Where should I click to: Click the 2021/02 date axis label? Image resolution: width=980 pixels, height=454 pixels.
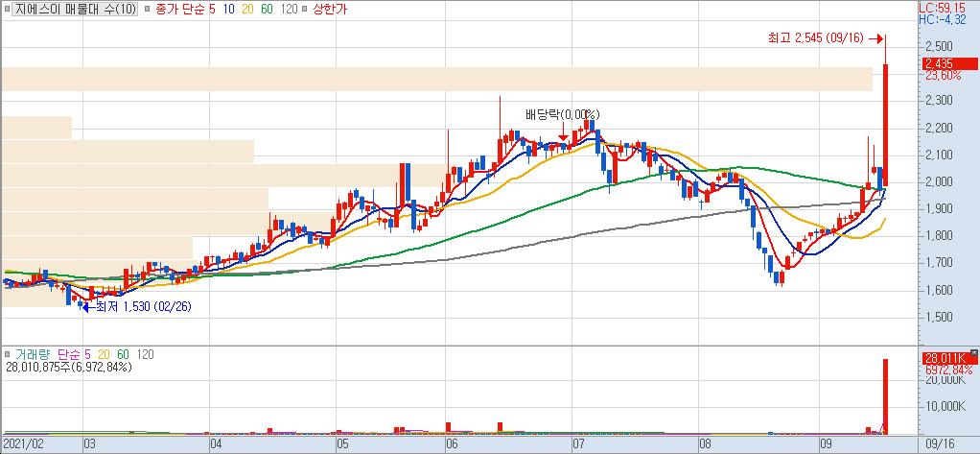22,444
